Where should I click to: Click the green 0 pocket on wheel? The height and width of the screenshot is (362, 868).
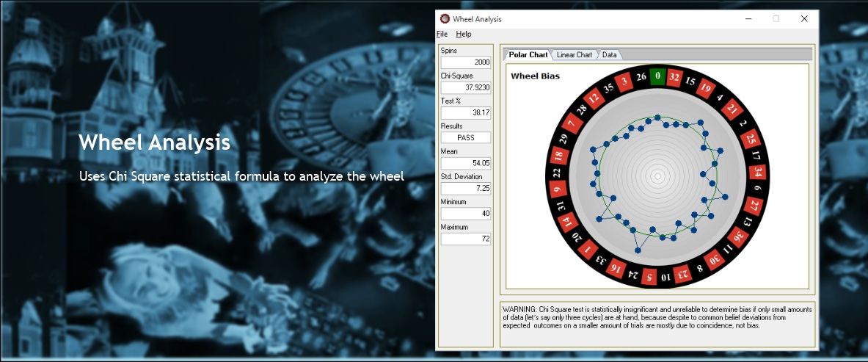pos(657,76)
